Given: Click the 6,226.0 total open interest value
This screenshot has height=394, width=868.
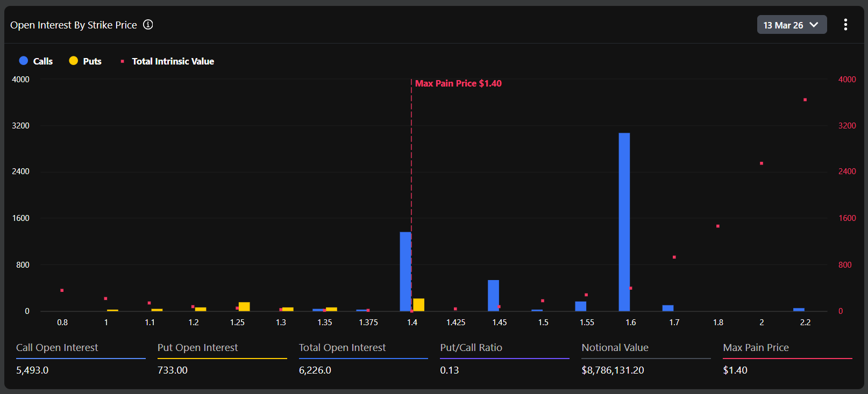Looking at the screenshot, I should tap(315, 370).
